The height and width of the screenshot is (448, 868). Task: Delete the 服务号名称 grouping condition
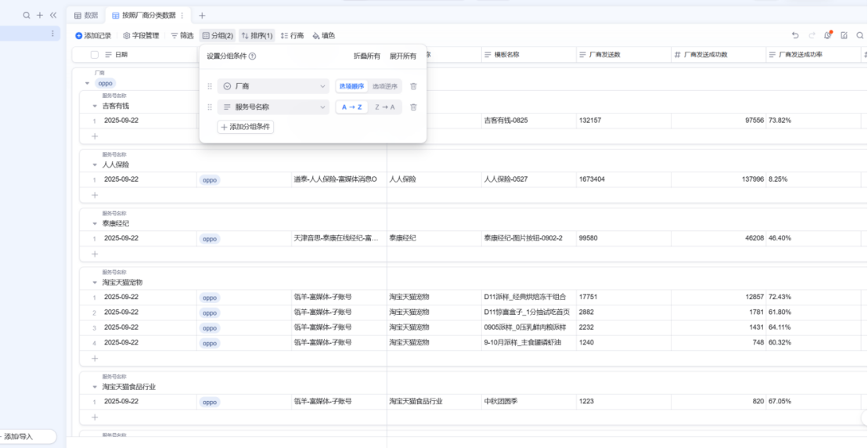tap(413, 107)
